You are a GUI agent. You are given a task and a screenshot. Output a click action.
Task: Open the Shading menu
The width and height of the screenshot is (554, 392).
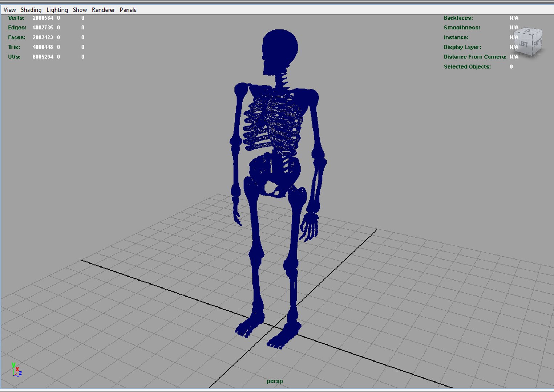tap(31, 10)
